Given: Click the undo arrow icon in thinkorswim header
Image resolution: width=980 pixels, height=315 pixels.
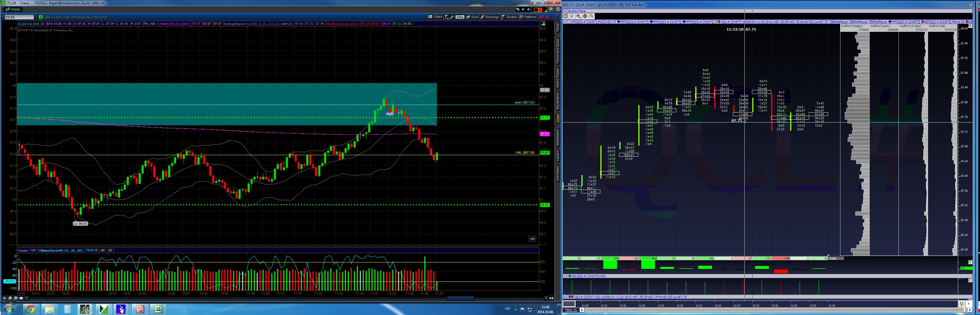Looking at the screenshot, I should [517, 10].
